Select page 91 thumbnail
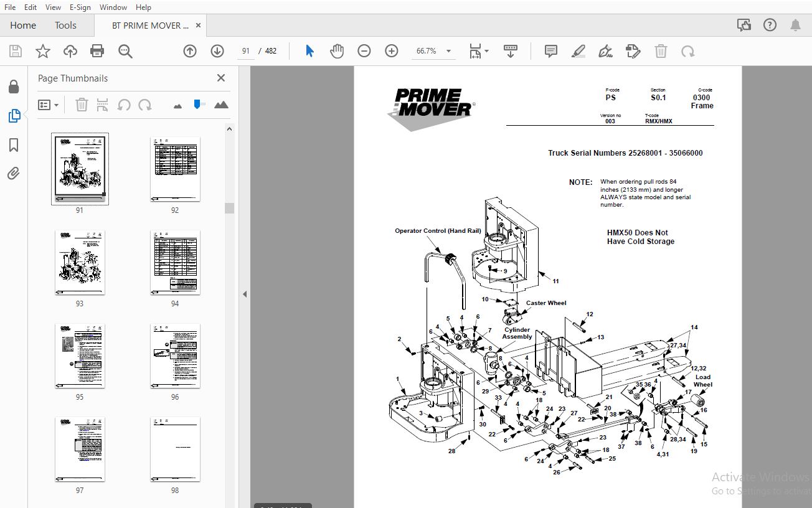The width and height of the screenshot is (812, 508). point(80,168)
